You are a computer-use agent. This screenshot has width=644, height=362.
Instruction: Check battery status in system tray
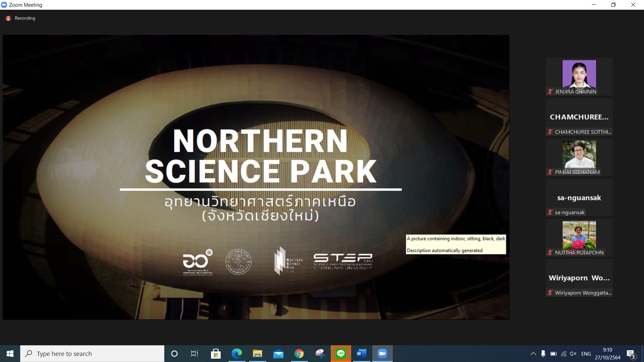(553, 354)
